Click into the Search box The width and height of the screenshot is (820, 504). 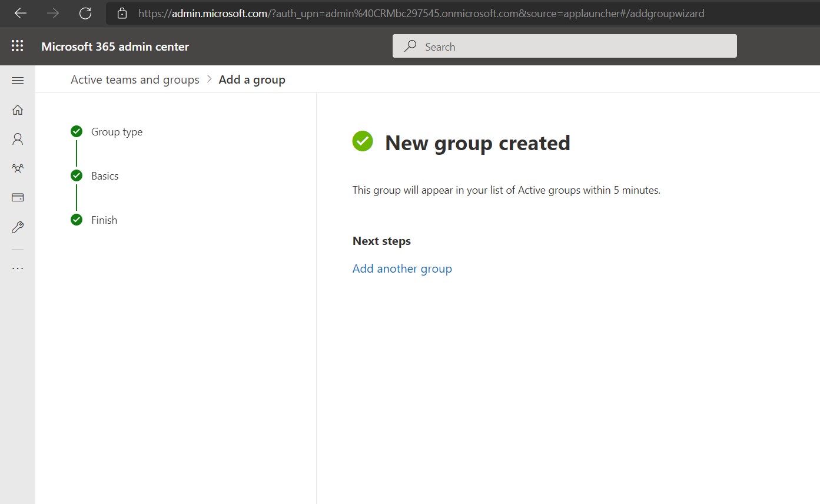click(565, 47)
